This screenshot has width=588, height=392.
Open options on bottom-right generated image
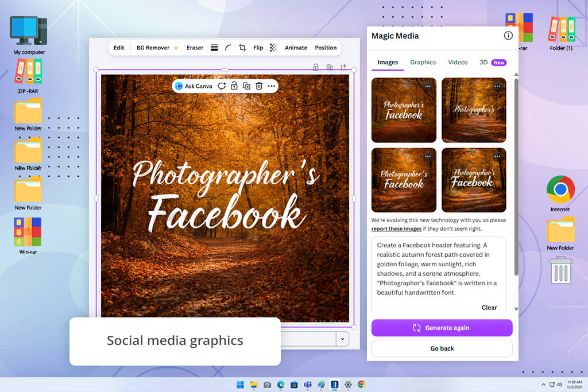point(498,156)
